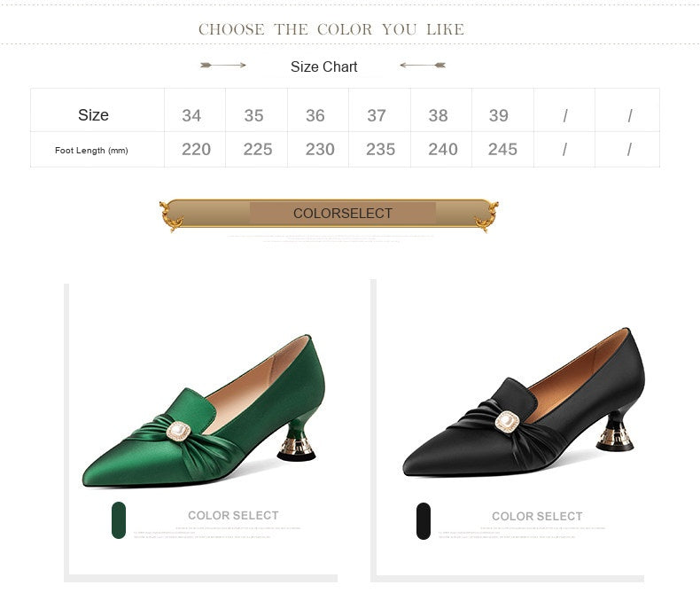Click the pearl buckle on the green shoe
This screenshot has height=593, width=700.
(x=179, y=431)
